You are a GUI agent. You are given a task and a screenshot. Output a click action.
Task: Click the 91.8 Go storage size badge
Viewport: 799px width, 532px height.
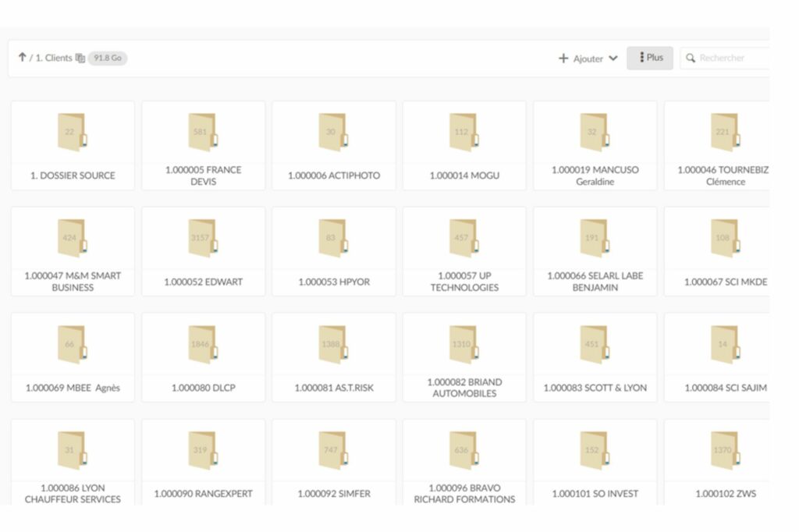click(108, 59)
